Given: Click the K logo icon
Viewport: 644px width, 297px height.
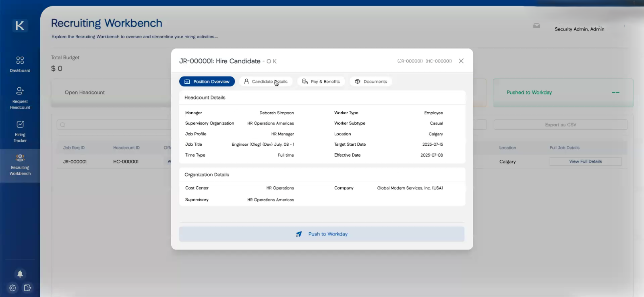Looking at the screenshot, I should (20, 26).
